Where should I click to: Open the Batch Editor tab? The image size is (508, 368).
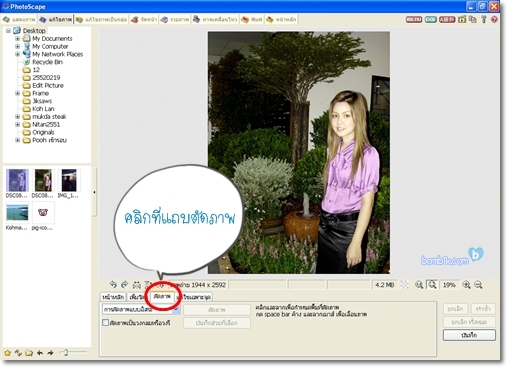[101, 20]
